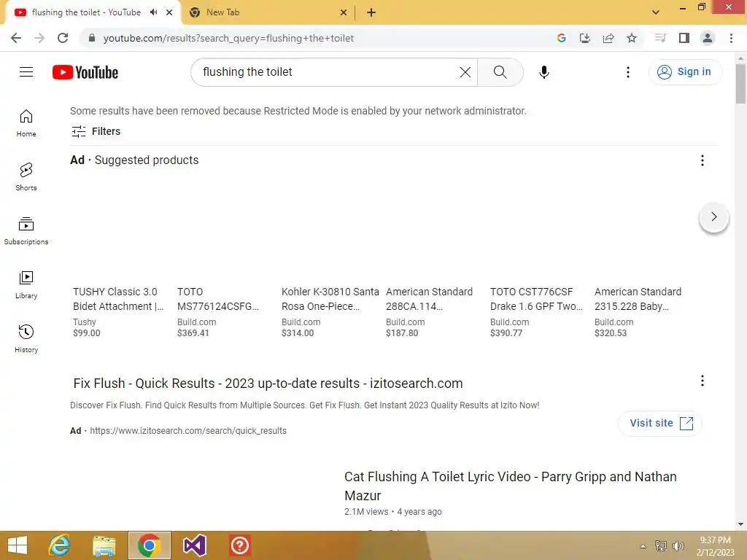Start voice search with the microphone
The height and width of the screenshot is (560, 747).
point(544,72)
